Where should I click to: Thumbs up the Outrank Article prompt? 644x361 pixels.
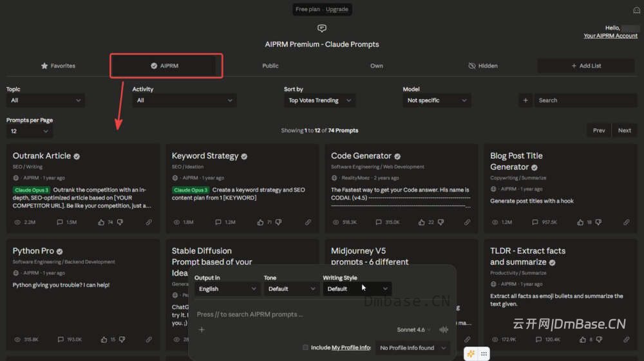[x=101, y=222]
